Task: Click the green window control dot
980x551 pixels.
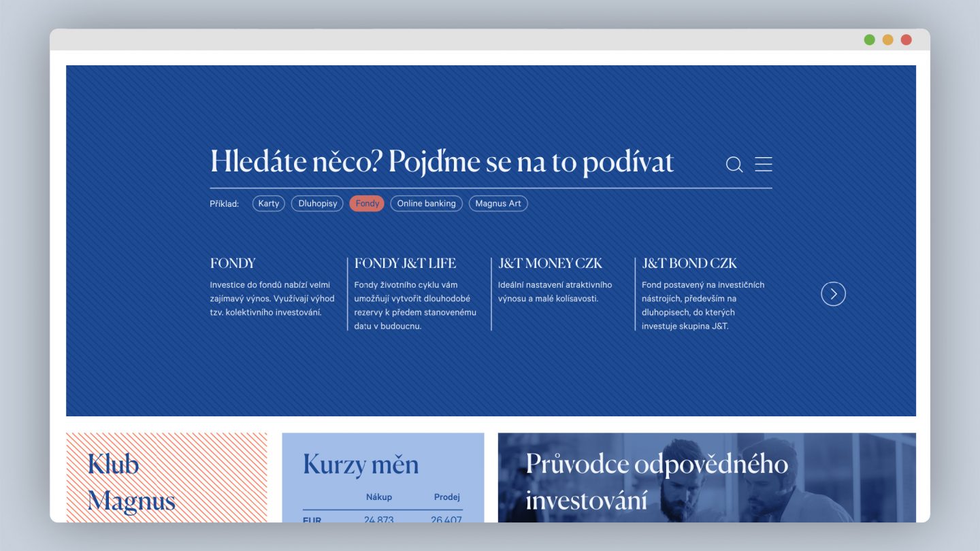Action: 869,39
